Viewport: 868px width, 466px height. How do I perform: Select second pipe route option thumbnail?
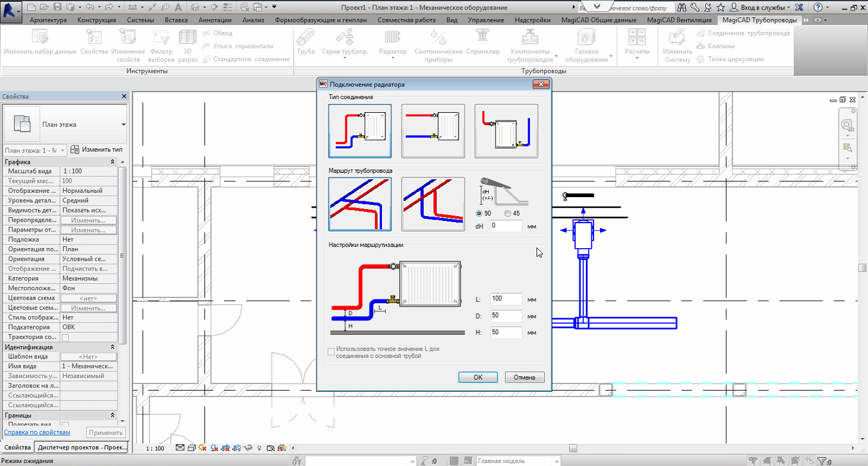point(433,204)
